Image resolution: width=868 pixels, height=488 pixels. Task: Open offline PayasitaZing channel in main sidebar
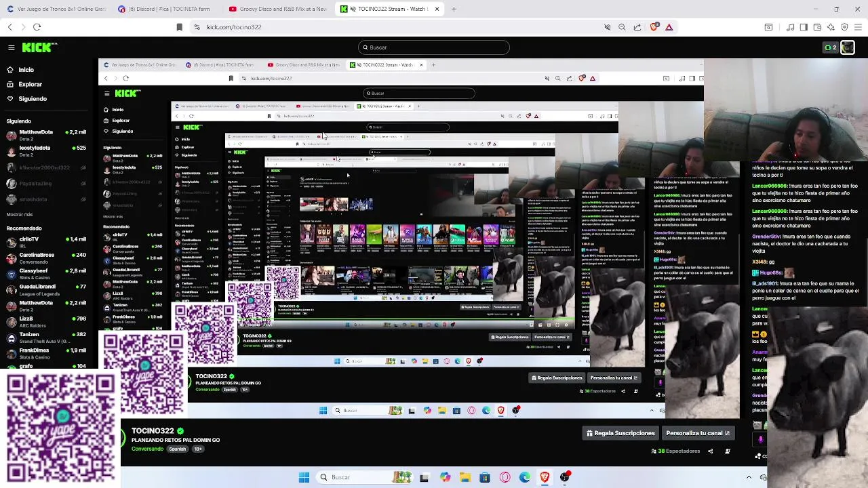click(46, 183)
